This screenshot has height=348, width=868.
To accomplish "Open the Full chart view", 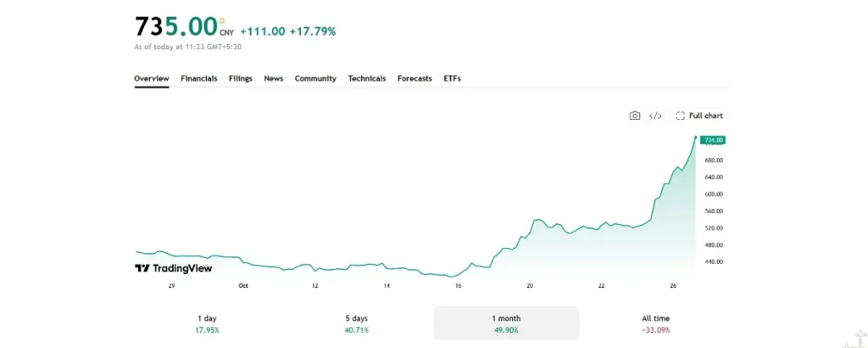I will tap(699, 115).
